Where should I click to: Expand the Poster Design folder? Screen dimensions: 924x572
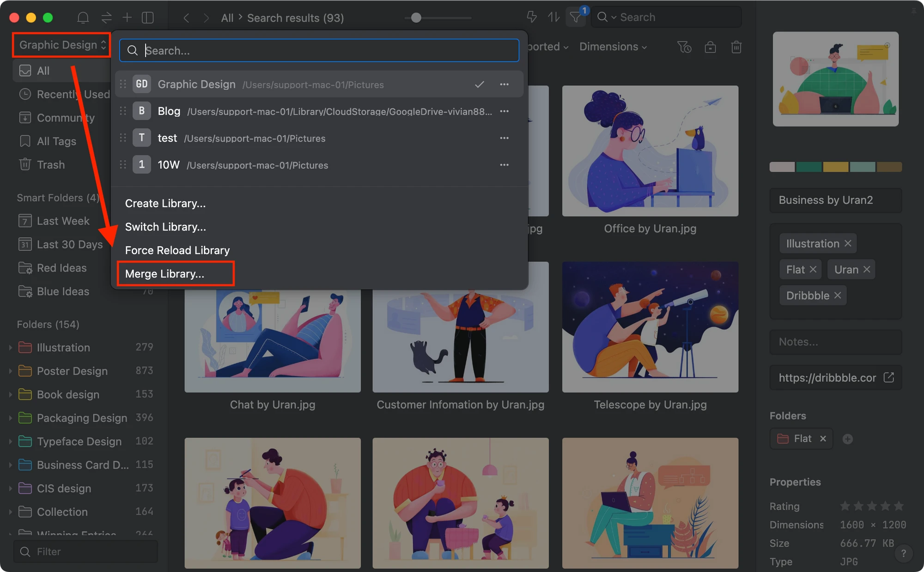[x=10, y=371]
